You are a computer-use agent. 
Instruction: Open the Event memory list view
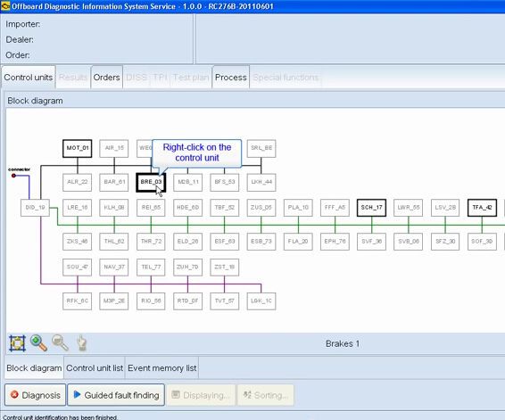pyautogui.click(x=162, y=368)
